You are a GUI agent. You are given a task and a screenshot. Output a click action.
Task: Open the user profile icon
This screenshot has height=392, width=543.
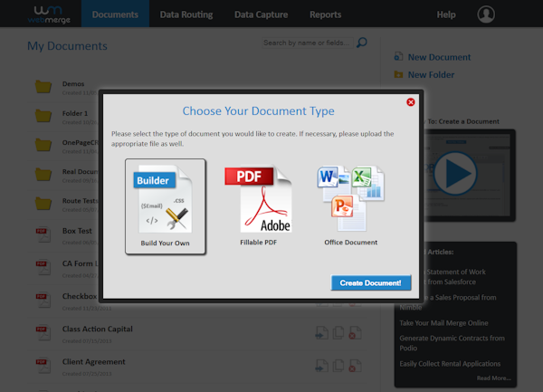point(486,14)
